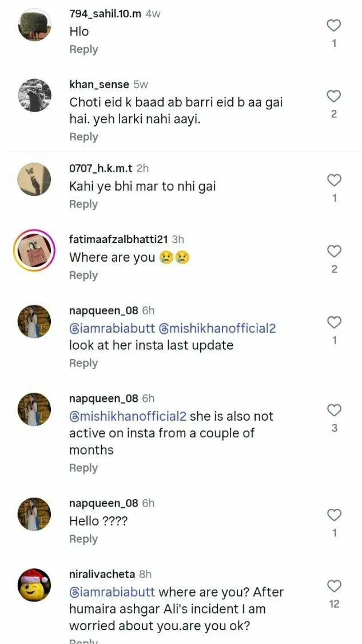
Task: Like the 'not active on insta' comment
Action: pyautogui.click(x=334, y=410)
